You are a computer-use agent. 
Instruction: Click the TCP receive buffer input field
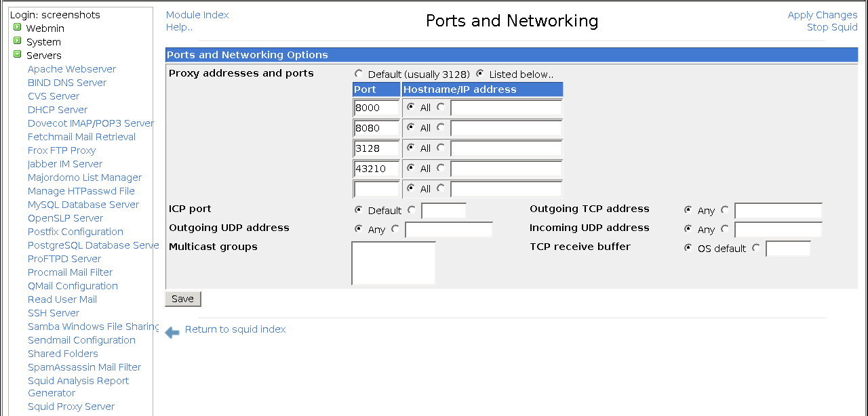point(788,249)
